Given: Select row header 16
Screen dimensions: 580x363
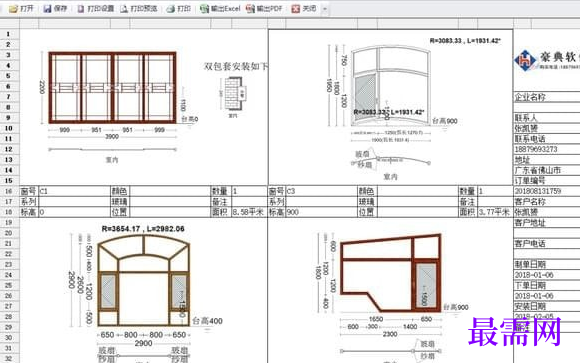Looking at the screenshot, I should (9, 191).
